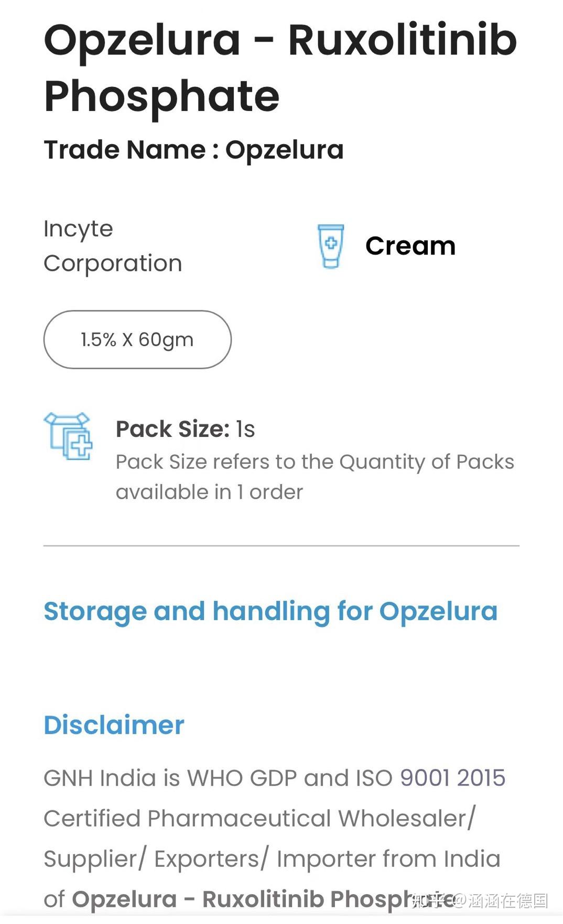The width and height of the screenshot is (563, 924).
Task: Click Certified Pharmaceutical Wholesaler text line
Action: point(259,818)
